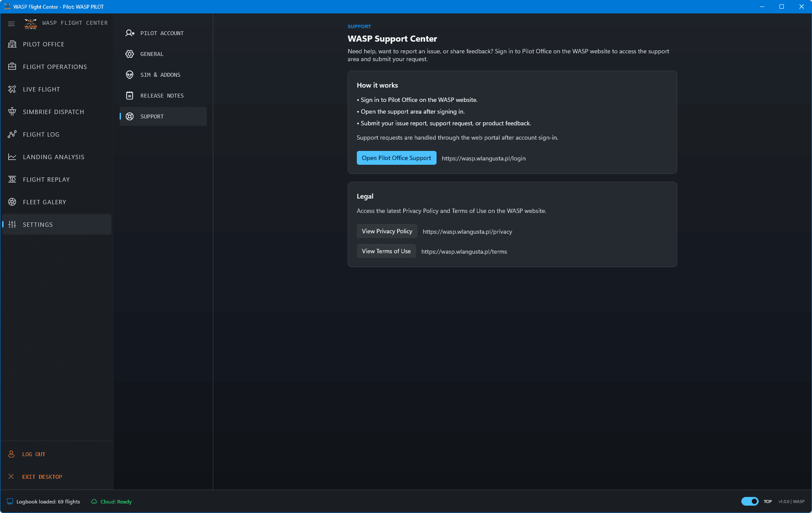Click the blue 'SUPPORT' breadcrumb label
This screenshot has height=513, width=812.
tap(359, 26)
